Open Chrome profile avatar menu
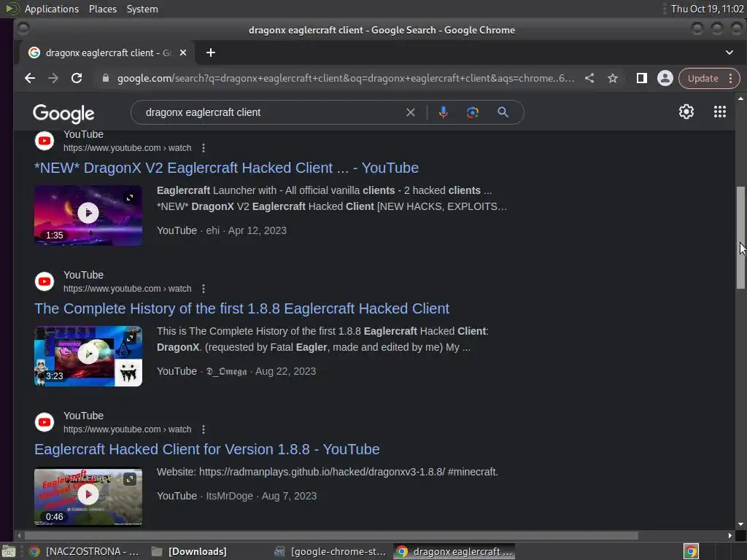Screen dimensions: 747x560 pos(665,78)
